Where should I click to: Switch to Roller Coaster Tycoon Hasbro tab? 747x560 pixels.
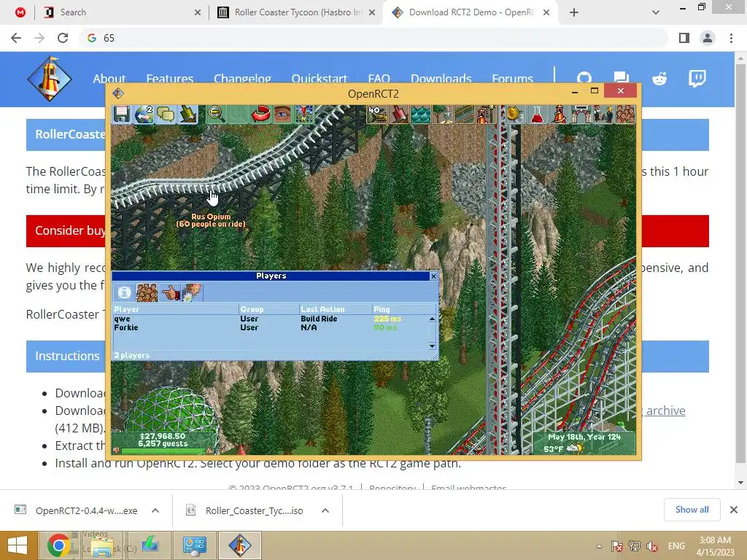pyautogui.click(x=295, y=12)
